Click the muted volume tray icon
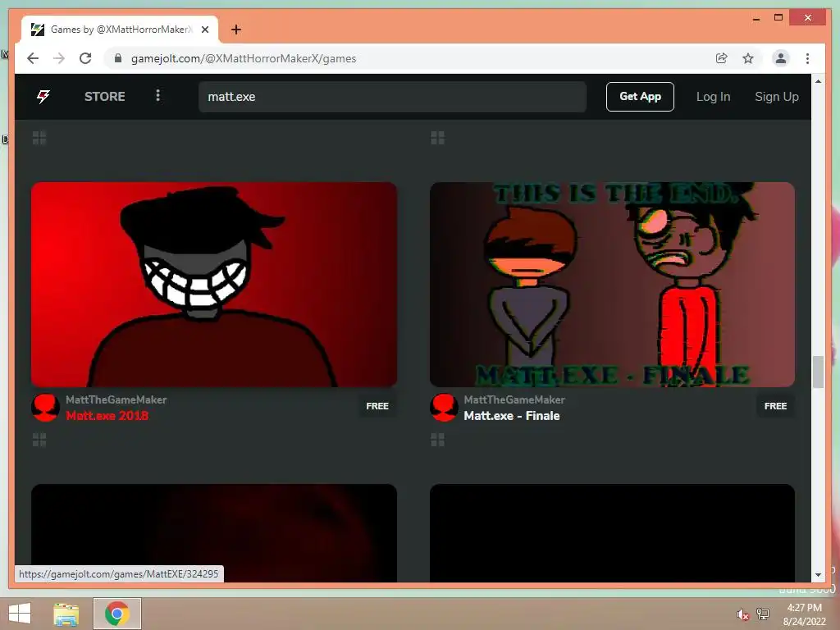The height and width of the screenshot is (630, 840). coord(742,614)
